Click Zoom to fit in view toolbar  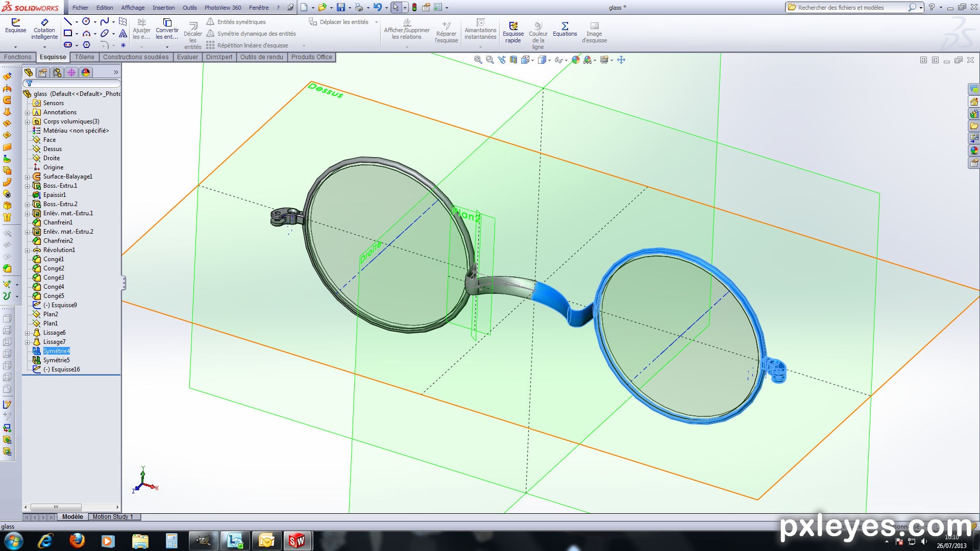click(478, 60)
